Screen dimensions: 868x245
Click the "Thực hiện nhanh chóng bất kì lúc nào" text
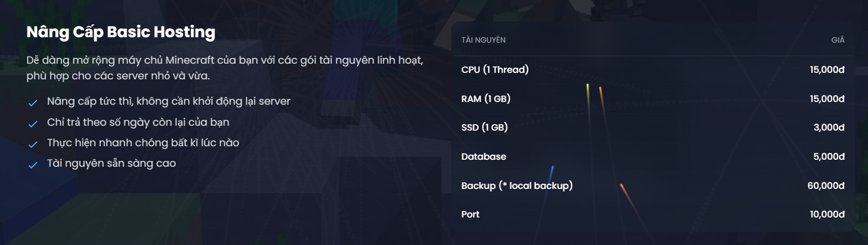(x=143, y=142)
